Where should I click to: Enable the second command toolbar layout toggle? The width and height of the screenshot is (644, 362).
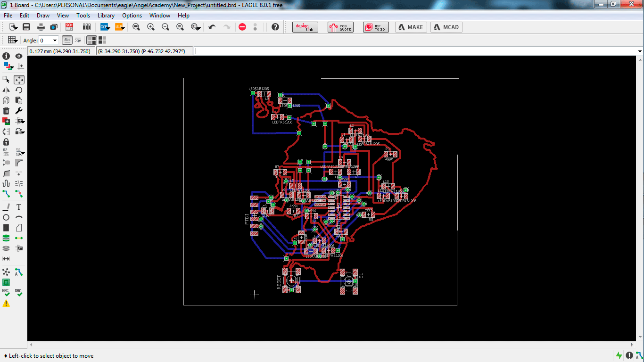tap(102, 40)
